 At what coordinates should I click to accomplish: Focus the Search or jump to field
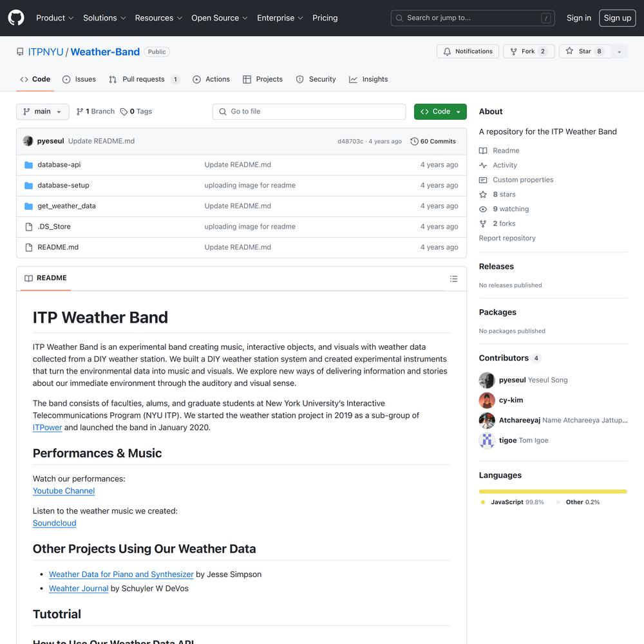point(473,17)
